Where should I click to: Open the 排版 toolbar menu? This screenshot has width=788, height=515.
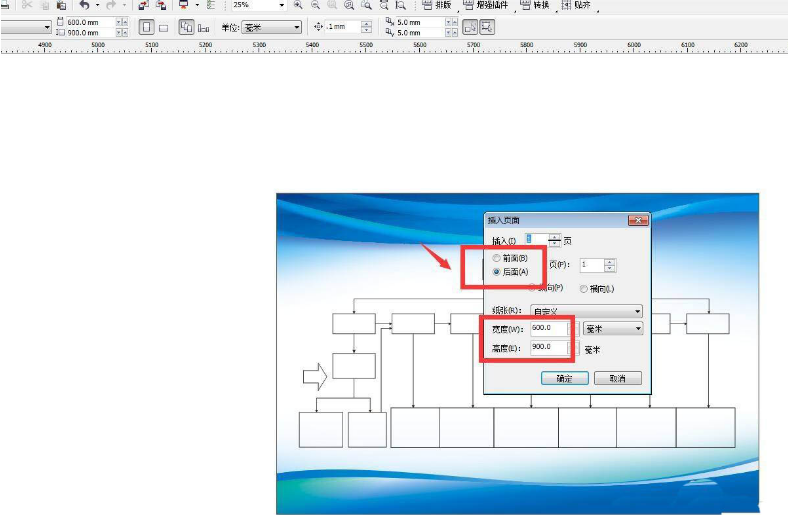click(x=437, y=5)
